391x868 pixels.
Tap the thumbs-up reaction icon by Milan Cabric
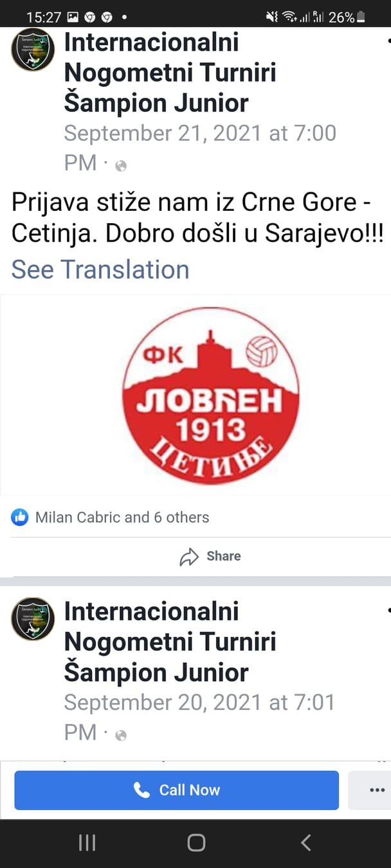(x=20, y=517)
